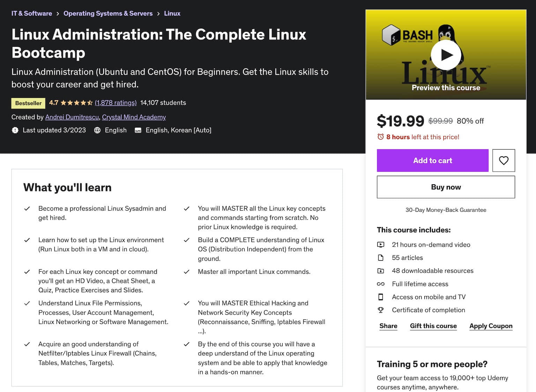This screenshot has height=392, width=536.
Task: Play the course preview video
Action: (x=446, y=54)
